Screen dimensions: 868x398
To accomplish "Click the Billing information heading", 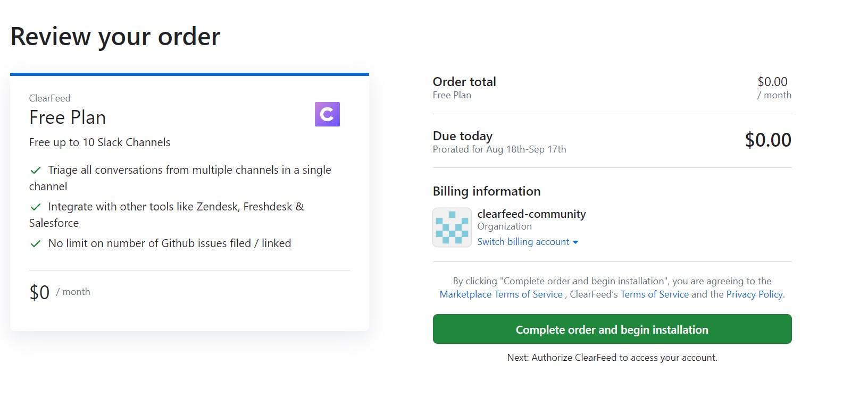I will pos(487,191).
